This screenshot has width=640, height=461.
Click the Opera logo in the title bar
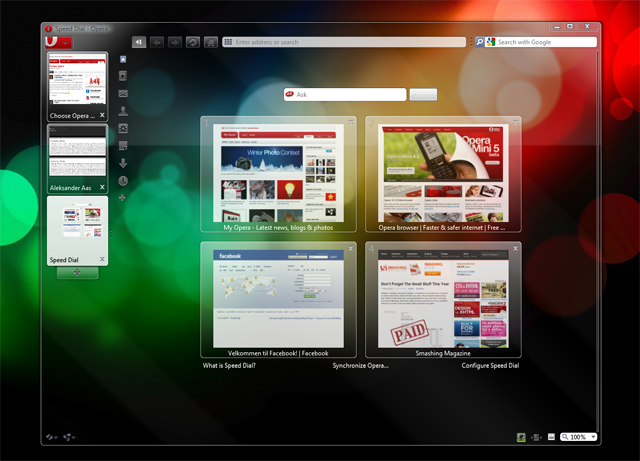coord(49,29)
